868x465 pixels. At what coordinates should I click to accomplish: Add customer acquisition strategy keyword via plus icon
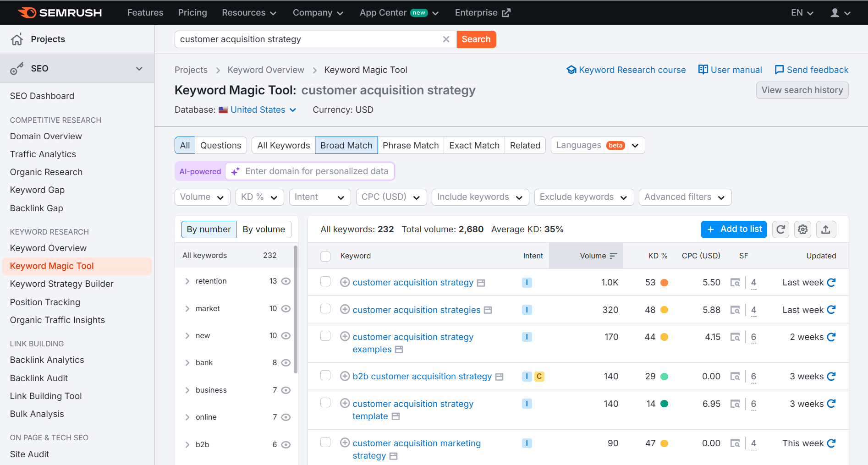(345, 282)
